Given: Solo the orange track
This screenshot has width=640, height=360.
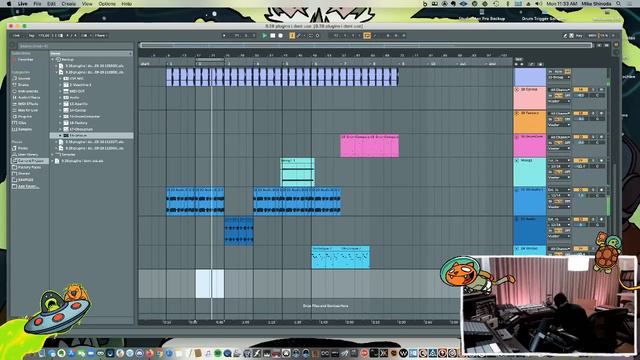Looking at the screenshot, I should (x=594, y=113).
